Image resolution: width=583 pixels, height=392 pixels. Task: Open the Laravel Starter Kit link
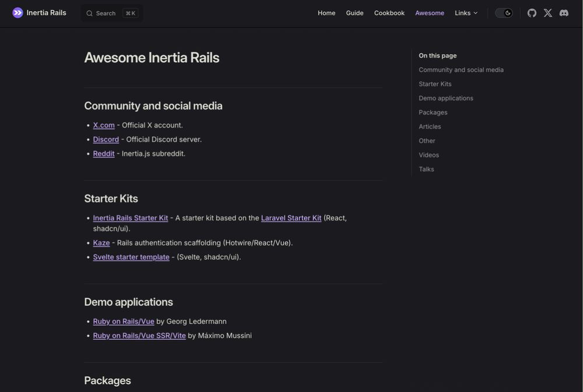click(291, 218)
